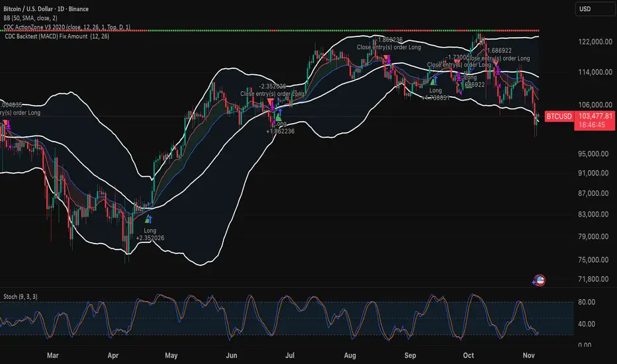This screenshot has width=617, height=364.
Task: Click the 122,000.00 price axis label
Action: (595, 42)
